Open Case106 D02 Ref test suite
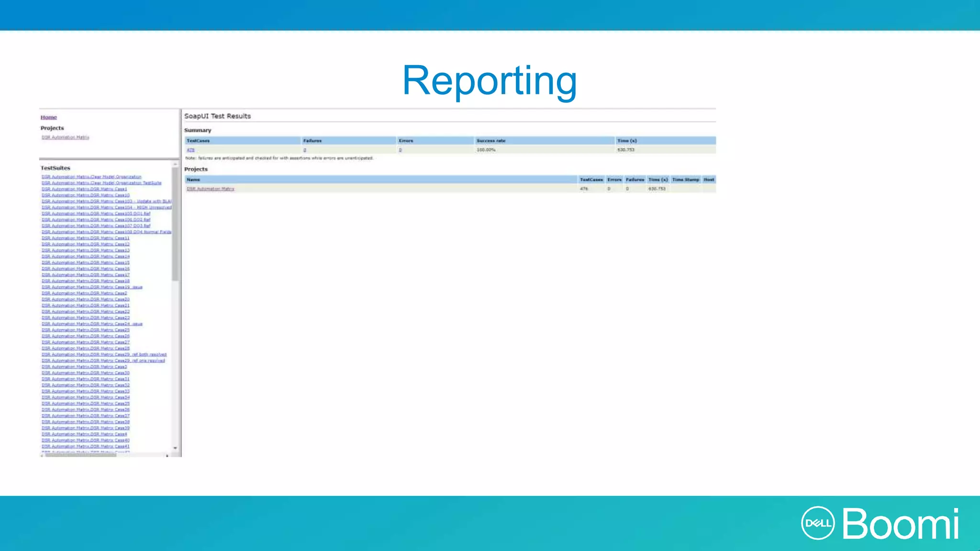 (x=96, y=220)
